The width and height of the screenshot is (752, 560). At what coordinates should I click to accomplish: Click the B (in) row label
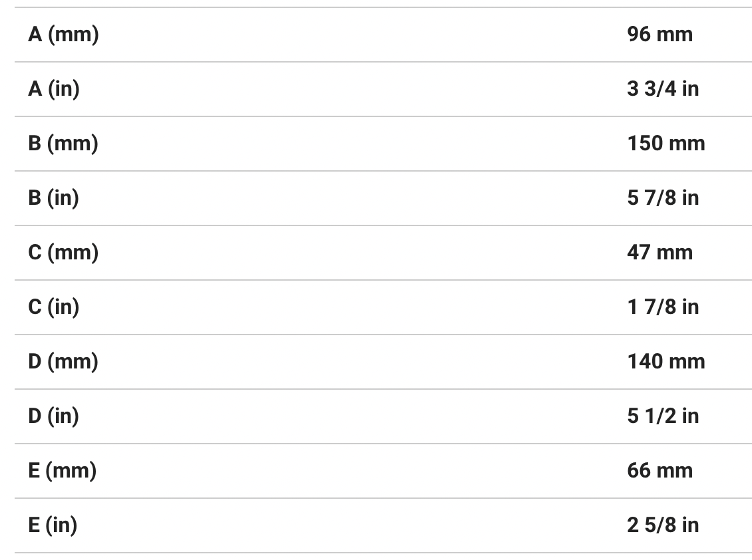click(53, 198)
